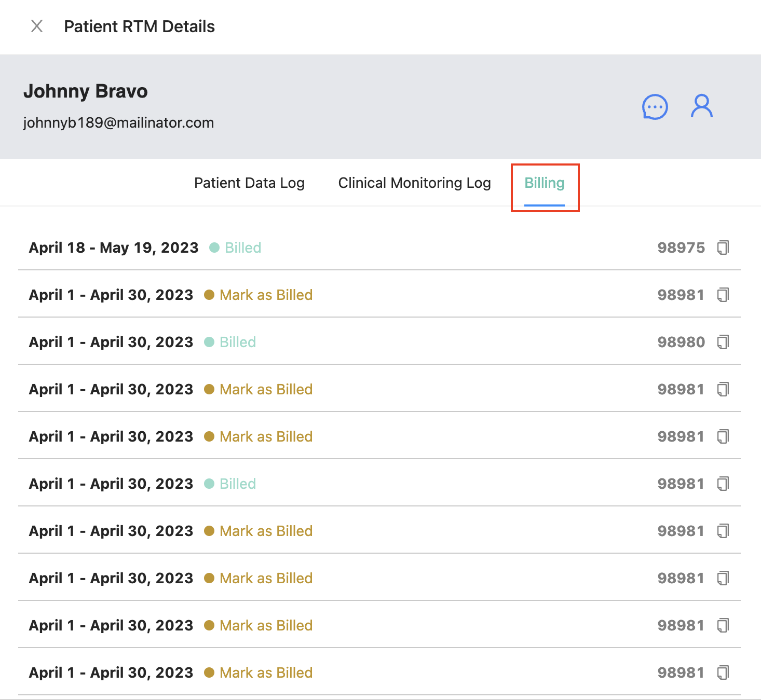Viewport: 761px width, 700px height.
Task: Copy the code for the April 18 - May 19 entry
Action: pyautogui.click(x=724, y=248)
